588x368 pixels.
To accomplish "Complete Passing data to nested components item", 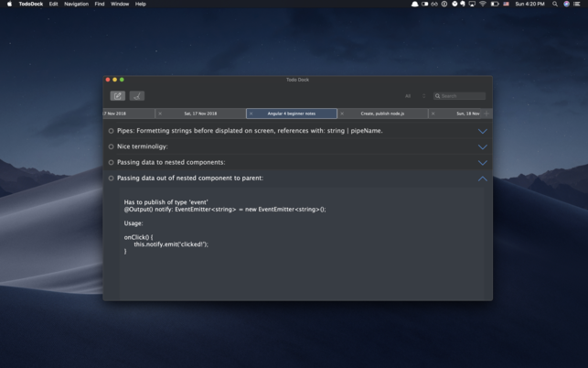I will click(x=111, y=162).
